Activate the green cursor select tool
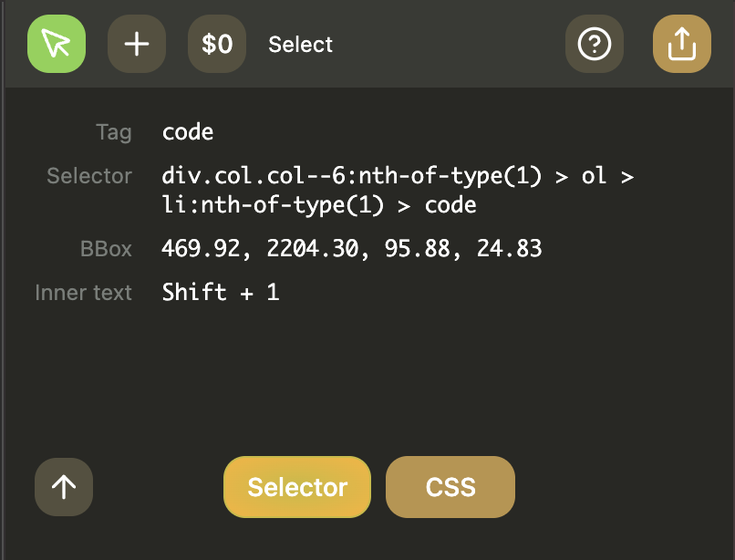The height and width of the screenshot is (560, 735). [57, 44]
